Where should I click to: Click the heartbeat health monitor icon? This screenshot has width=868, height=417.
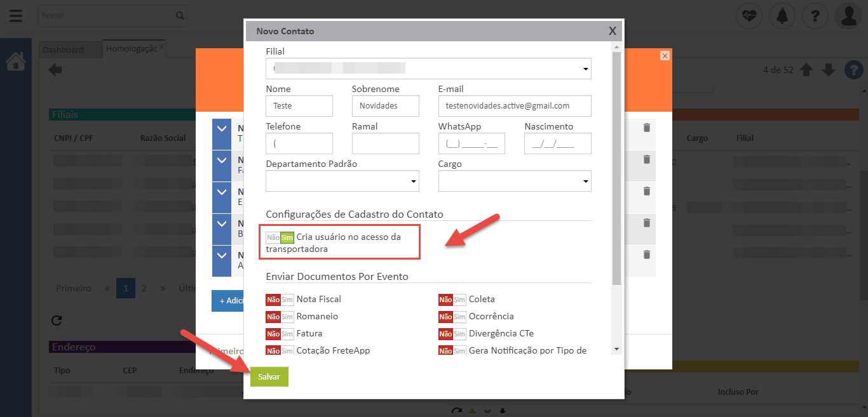tap(749, 16)
